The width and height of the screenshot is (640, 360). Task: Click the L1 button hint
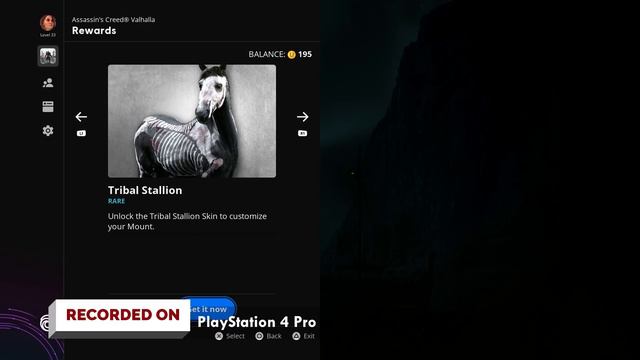tap(81, 133)
